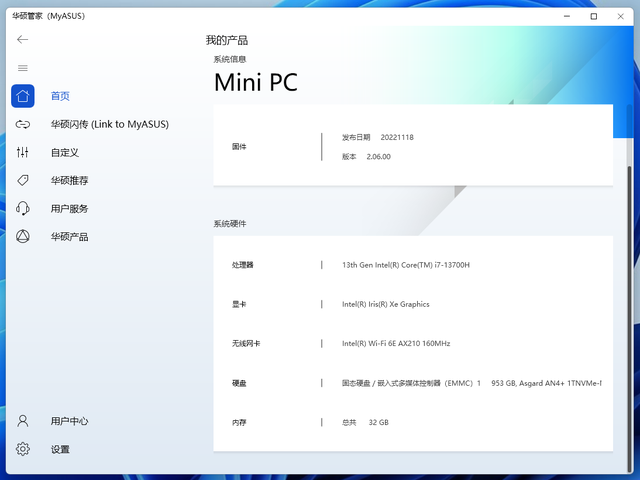The width and height of the screenshot is (640, 480).
Task: Click the 华硕产品 triangle icon
Action: 23,236
